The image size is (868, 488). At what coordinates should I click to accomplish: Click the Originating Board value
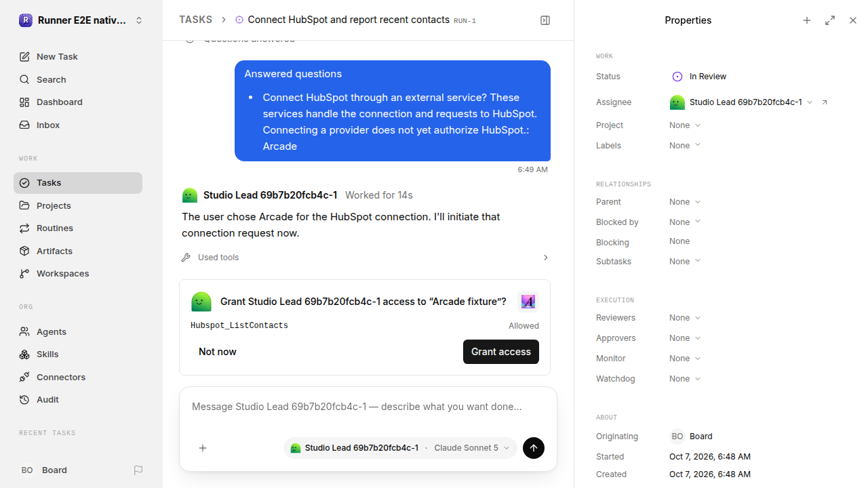tap(691, 436)
